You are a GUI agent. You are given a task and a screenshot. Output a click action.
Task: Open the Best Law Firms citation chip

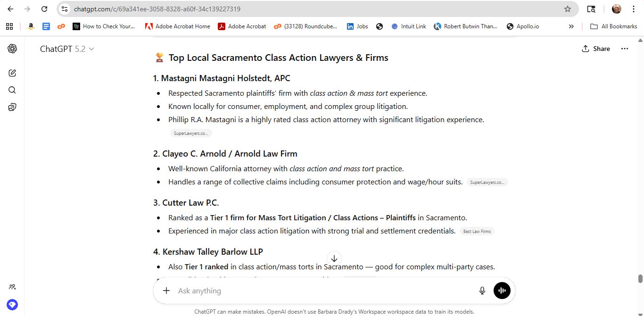(477, 231)
